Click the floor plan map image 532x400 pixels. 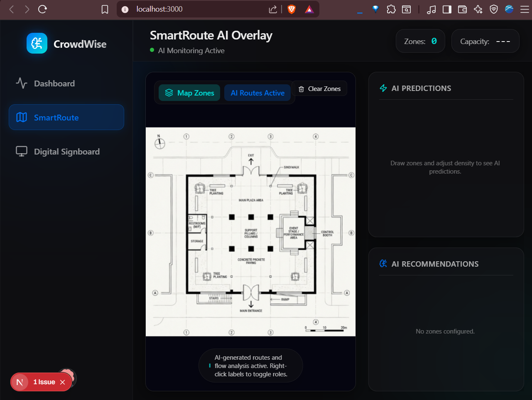click(x=250, y=232)
